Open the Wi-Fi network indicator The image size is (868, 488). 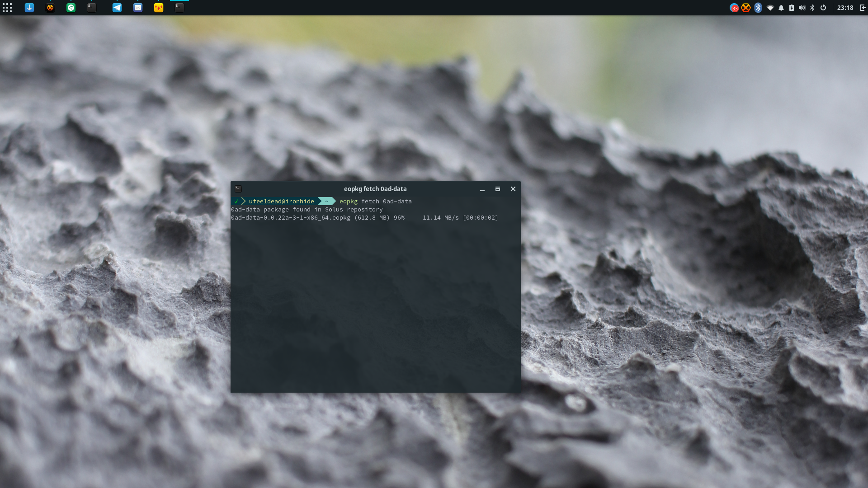770,8
